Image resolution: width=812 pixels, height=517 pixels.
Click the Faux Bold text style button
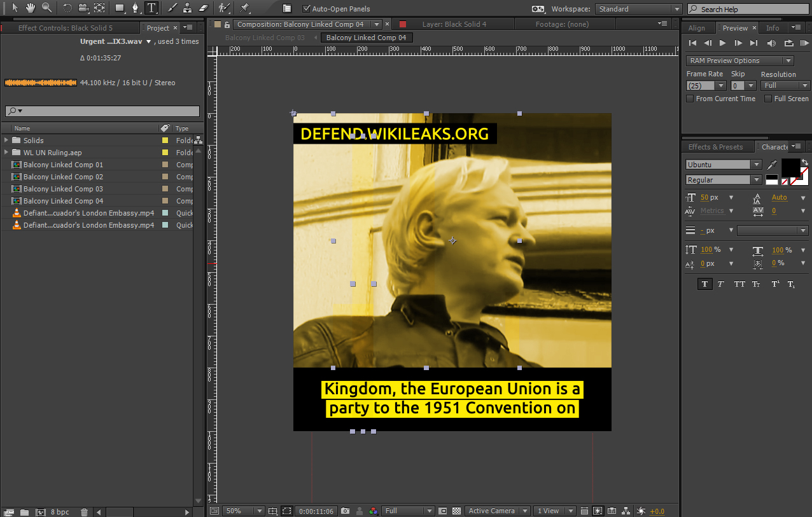pos(704,284)
